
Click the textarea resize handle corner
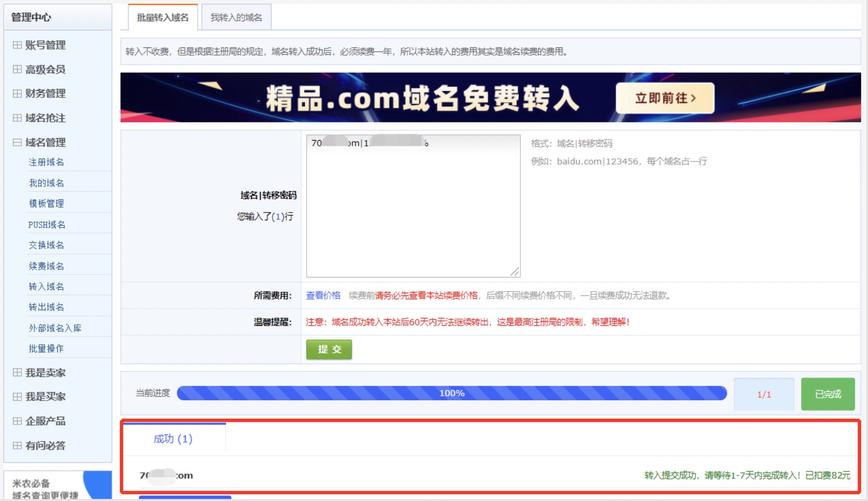tap(515, 272)
